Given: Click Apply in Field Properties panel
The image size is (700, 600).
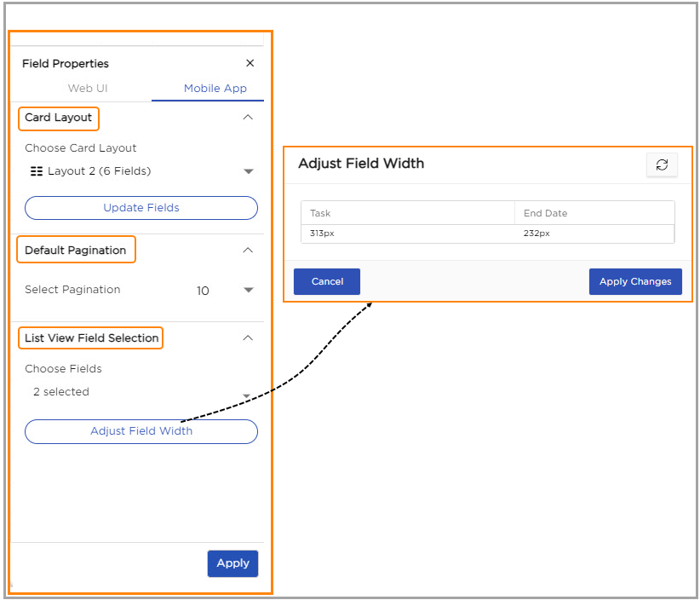Looking at the screenshot, I should pos(232,563).
